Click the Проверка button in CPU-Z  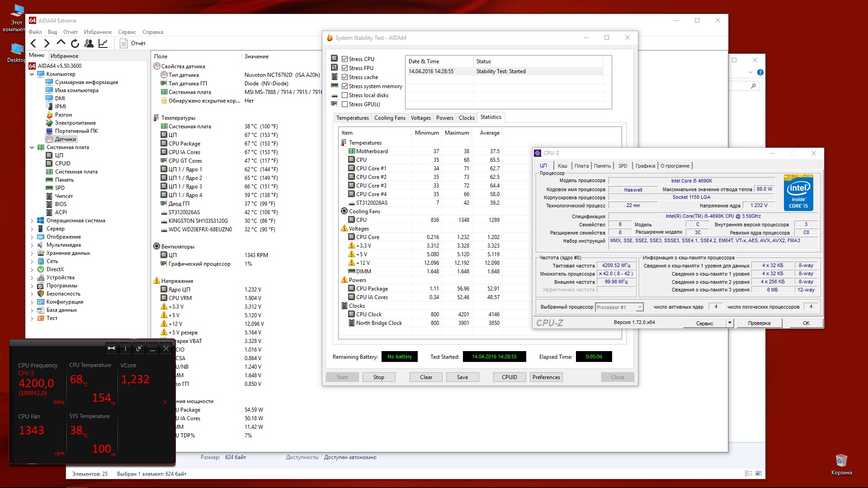[759, 323]
